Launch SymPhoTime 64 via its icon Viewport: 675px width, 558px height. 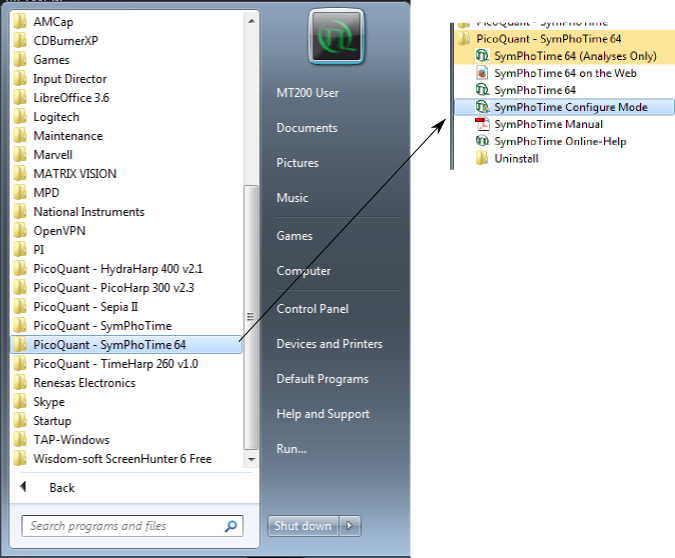(x=482, y=90)
